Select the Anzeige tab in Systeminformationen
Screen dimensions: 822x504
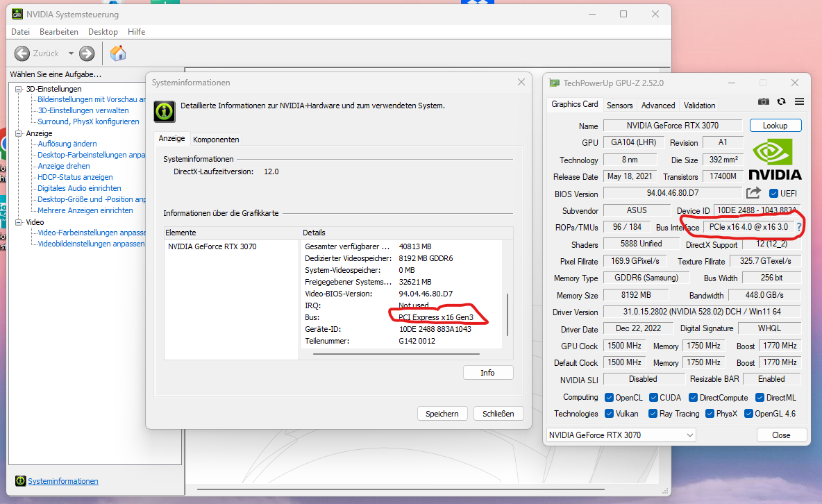click(x=172, y=138)
